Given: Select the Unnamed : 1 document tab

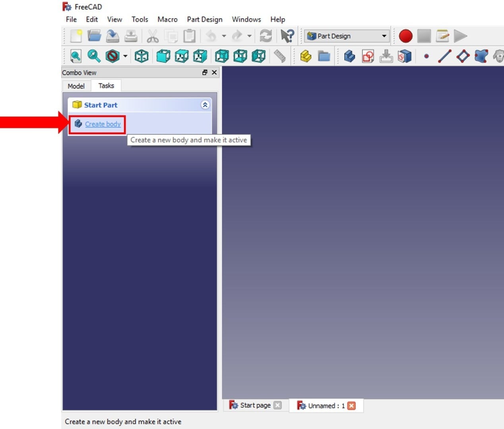Looking at the screenshot, I should [x=326, y=406].
